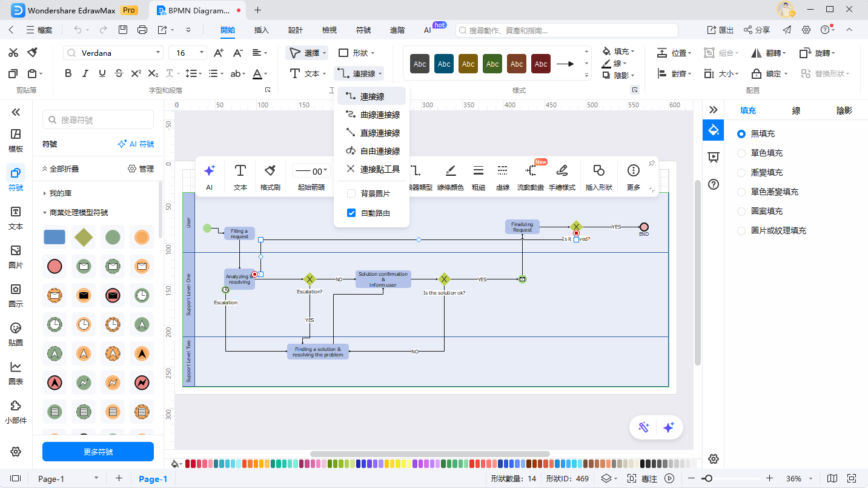Click the print icon in quick toolbar
Viewport: 868px width, 488px height.
point(142,30)
